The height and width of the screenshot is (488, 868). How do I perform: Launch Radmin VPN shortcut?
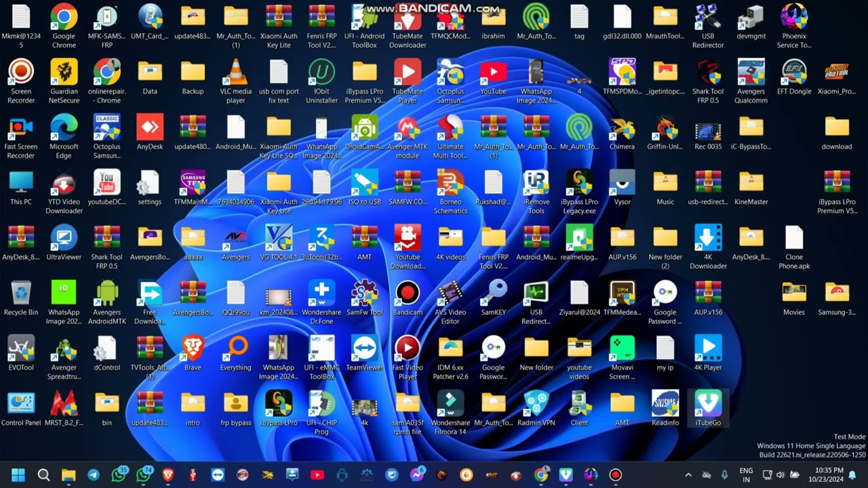click(x=536, y=409)
